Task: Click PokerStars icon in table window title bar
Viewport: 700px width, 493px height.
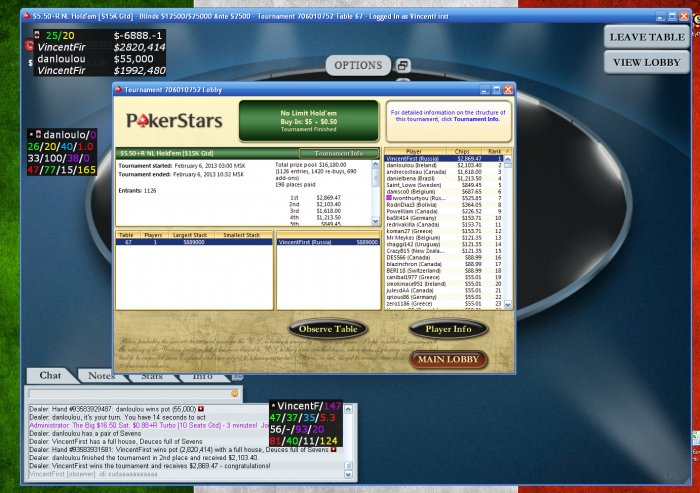Action: coord(27,17)
